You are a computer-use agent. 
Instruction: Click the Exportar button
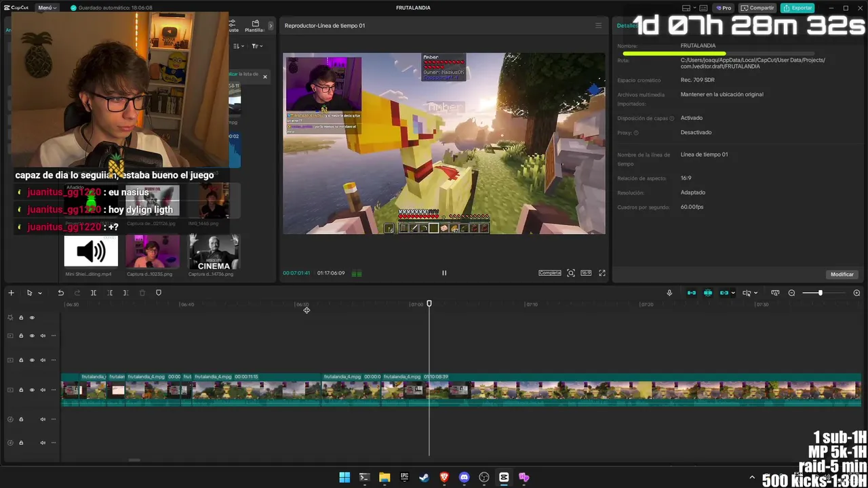pos(797,8)
